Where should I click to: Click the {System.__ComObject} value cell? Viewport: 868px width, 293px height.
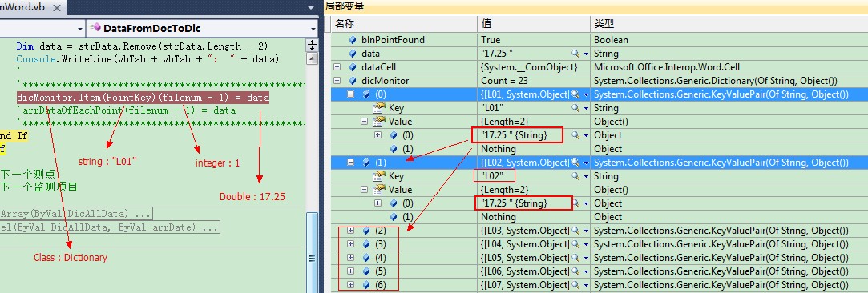click(x=529, y=67)
